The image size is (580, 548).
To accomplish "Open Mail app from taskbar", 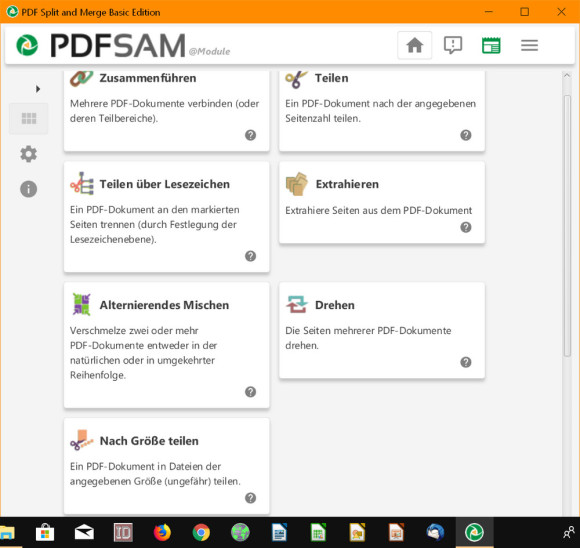I will tap(84, 533).
